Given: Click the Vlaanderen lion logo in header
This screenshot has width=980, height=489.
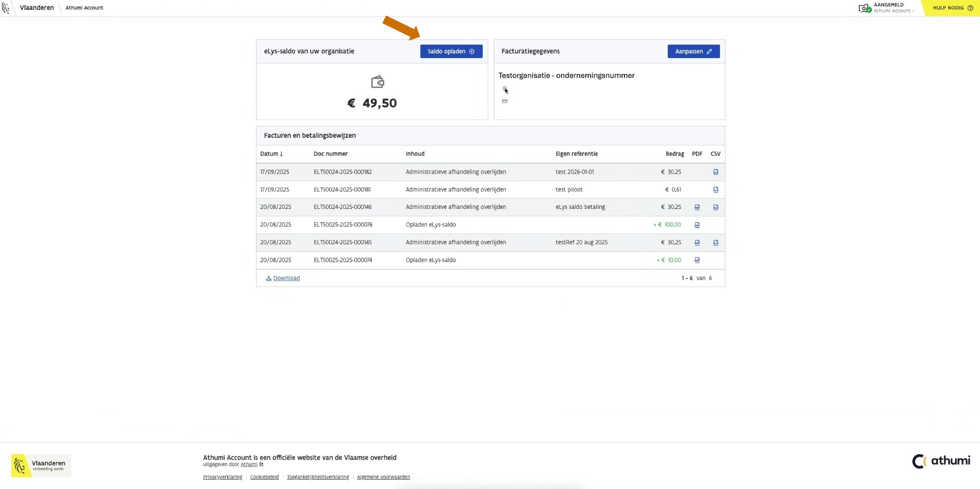Looking at the screenshot, I should (6, 8).
